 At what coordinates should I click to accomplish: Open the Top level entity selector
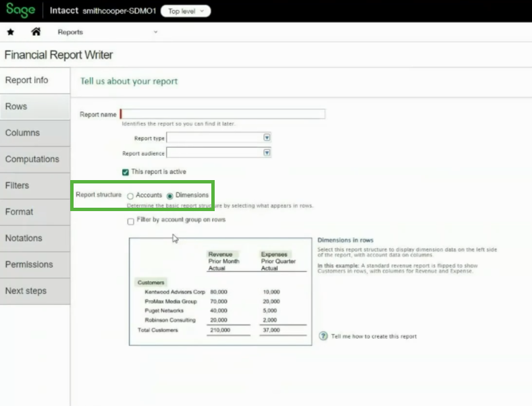point(186,11)
